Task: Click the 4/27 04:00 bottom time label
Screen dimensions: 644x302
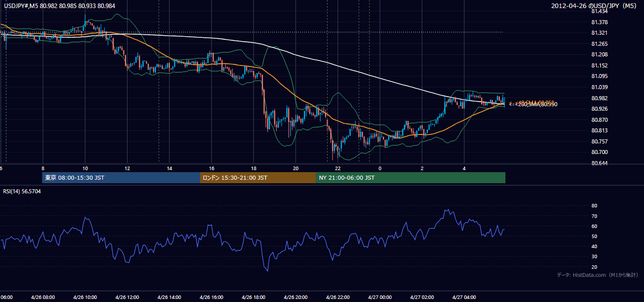Action: coord(464,297)
